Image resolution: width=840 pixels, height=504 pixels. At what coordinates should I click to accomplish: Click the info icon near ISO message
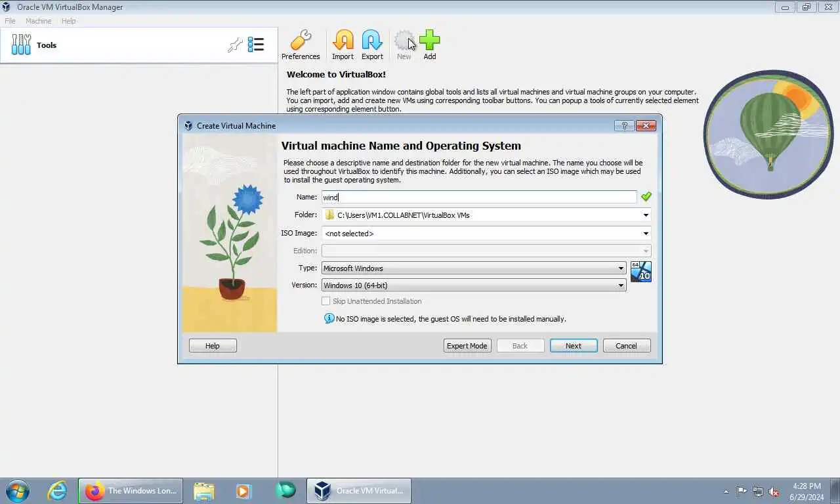329,318
